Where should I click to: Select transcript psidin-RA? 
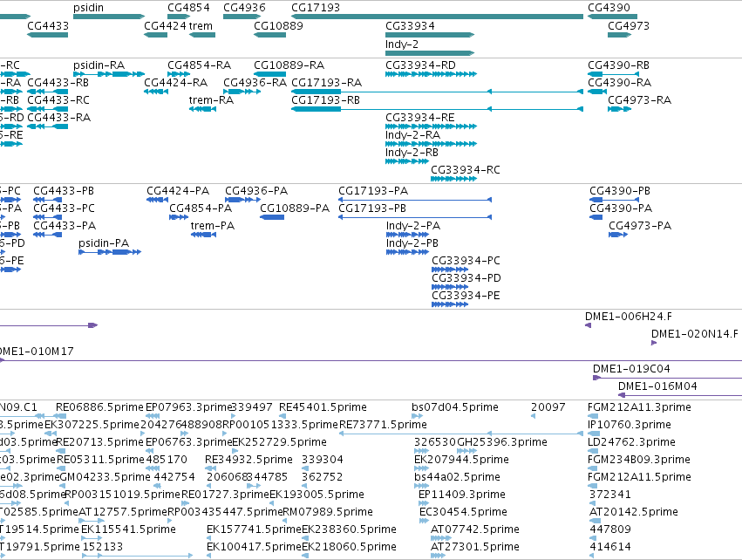(109, 74)
